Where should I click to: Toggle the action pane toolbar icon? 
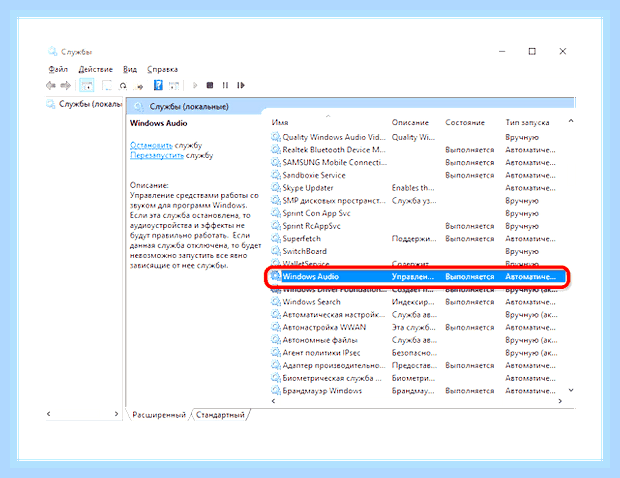174,85
